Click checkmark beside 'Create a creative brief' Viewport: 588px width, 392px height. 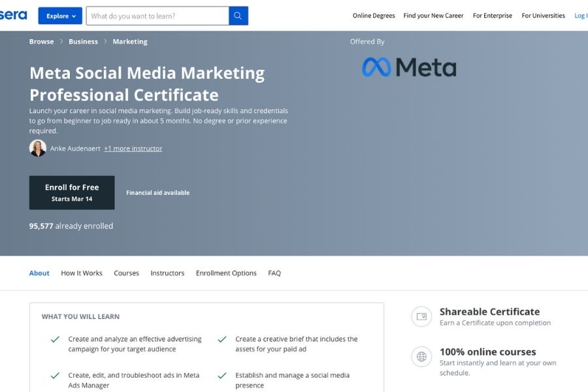pos(222,339)
